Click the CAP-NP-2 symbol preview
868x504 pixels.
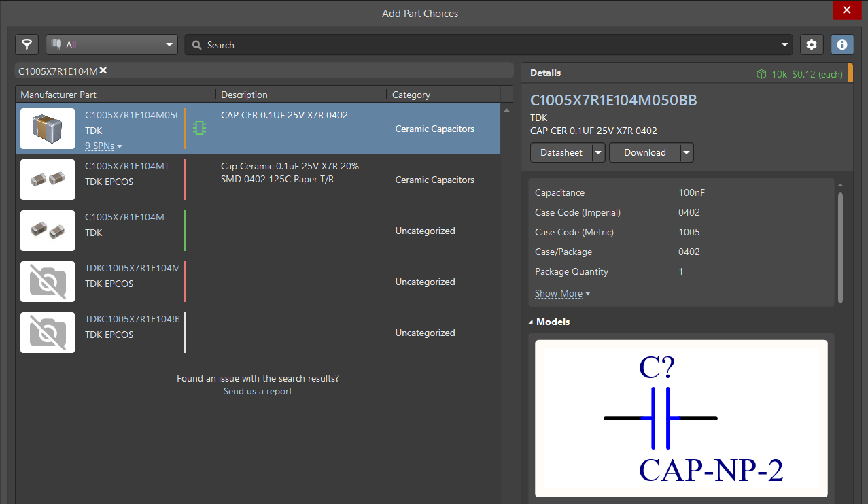(681, 418)
